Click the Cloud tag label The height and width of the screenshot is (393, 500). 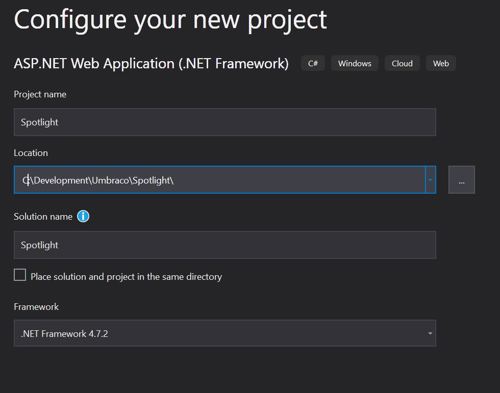pyautogui.click(x=402, y=63)
